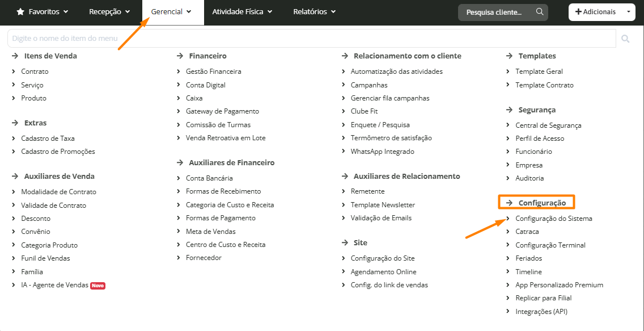Open the Adicionais dropdown caret
This screenshot has width=644, height=331.
pos(628,12)
